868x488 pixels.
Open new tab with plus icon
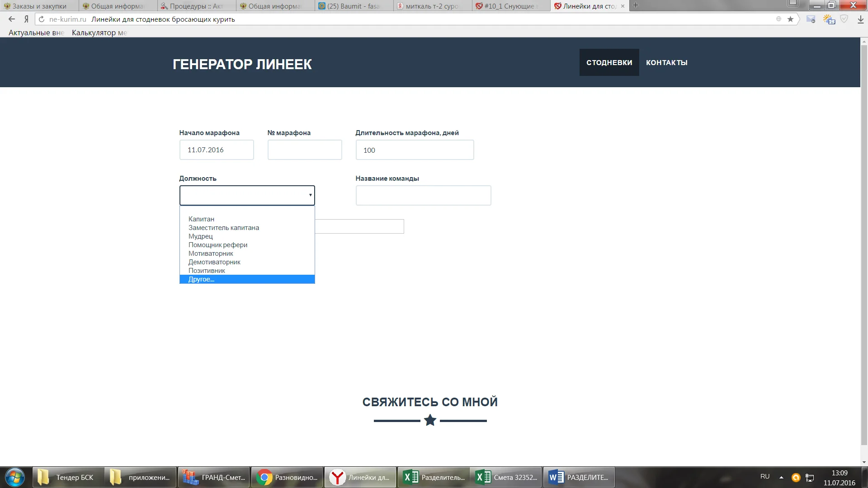(x=636, y=5)
